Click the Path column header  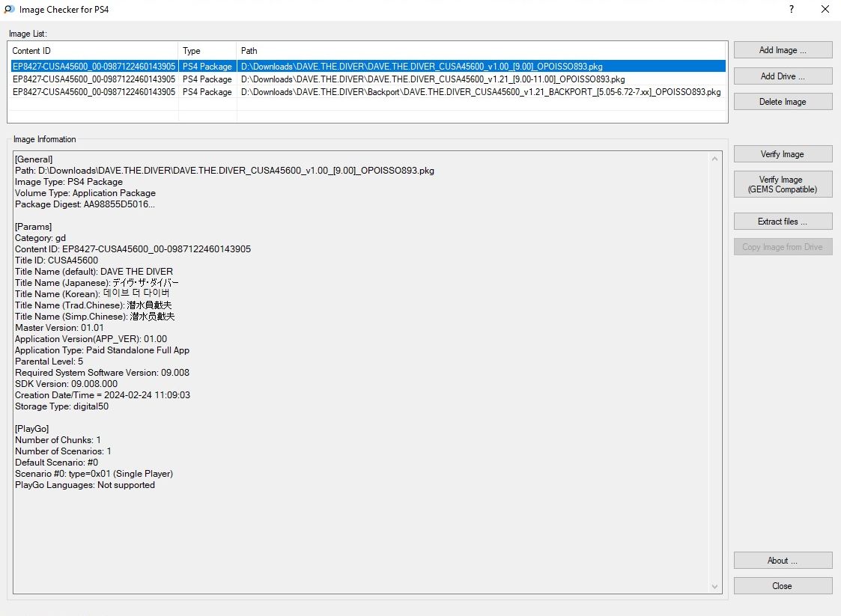[x=479, y=51]
